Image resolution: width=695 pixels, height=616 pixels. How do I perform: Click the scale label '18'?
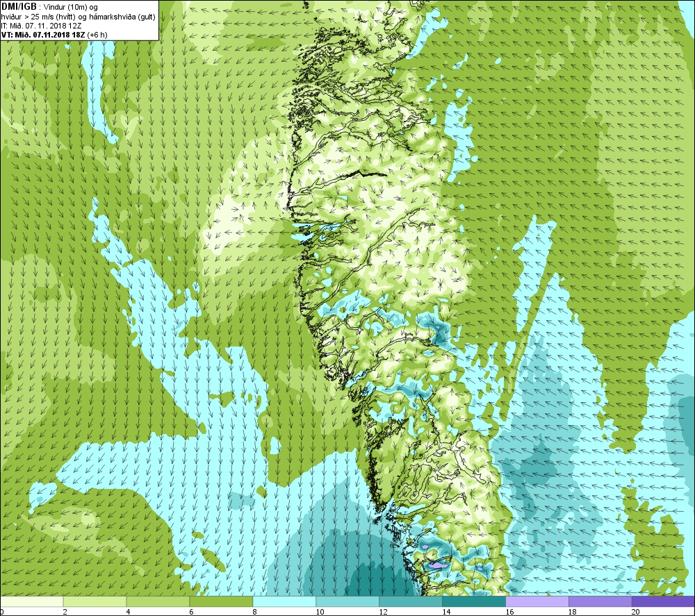point(572,612)
